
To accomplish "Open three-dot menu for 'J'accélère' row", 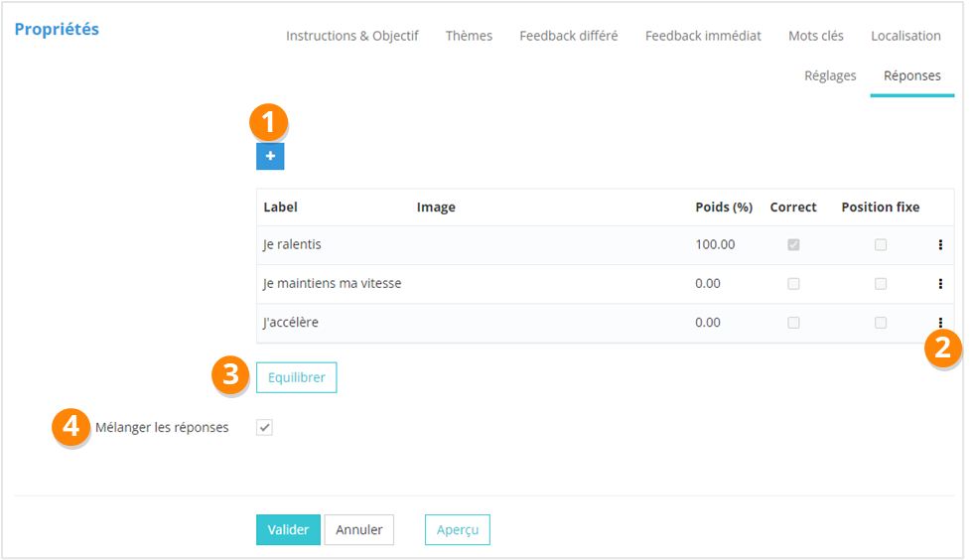I will [x=939, y=322].
